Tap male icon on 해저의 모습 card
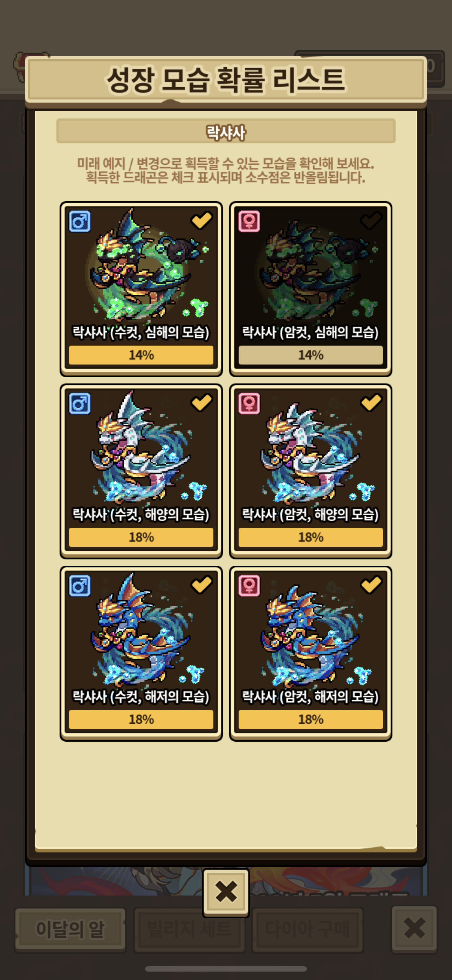The image size is (452, 980). (x=80, y=585)
